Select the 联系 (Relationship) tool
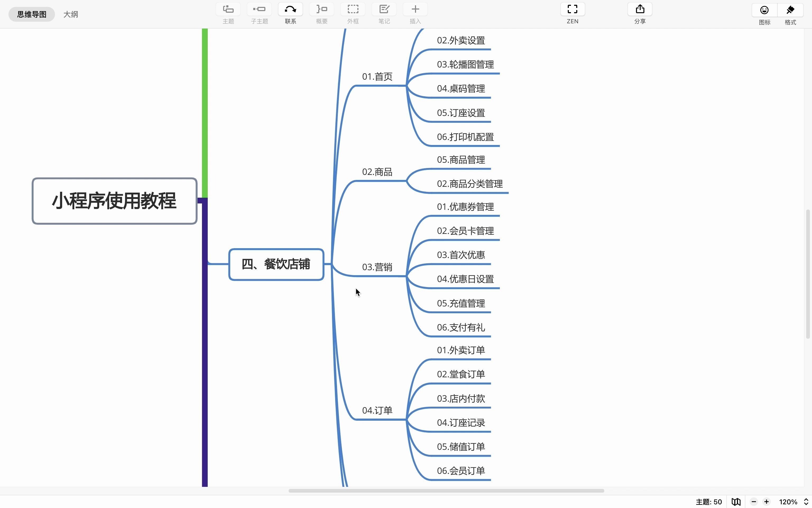 tap(290, 10)
